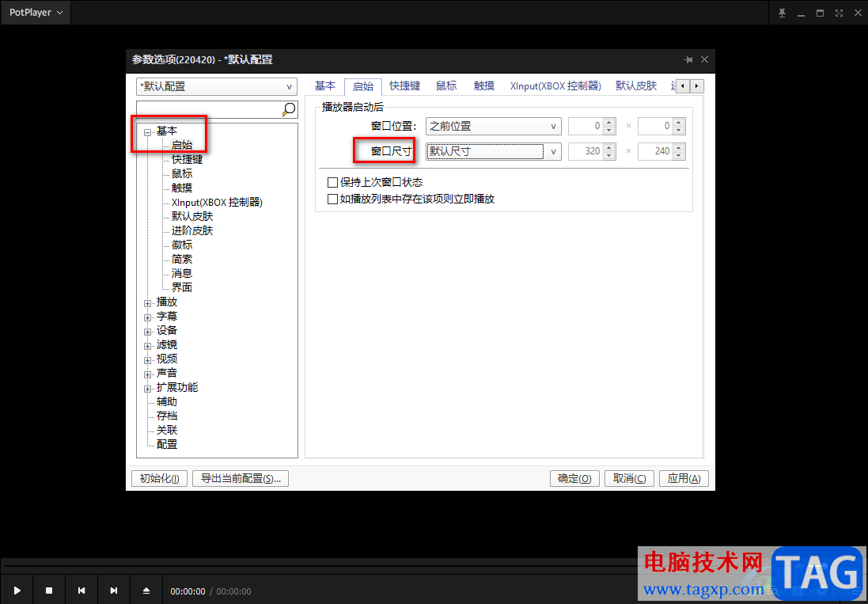Click the Eject/Open file icon
This screenshot has width=868, height=604.
(x=146, y=591)
